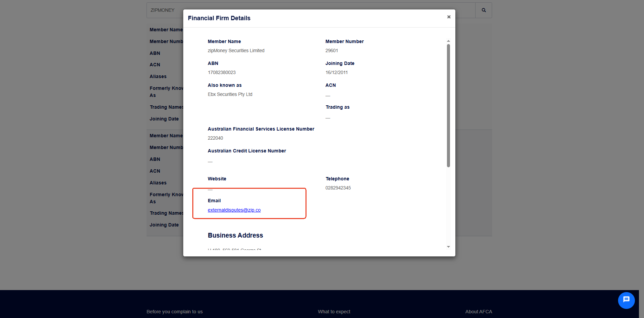Screen dimensions: 644x318
Task: Click the ZIPMONEY search input field
Action: (x=311, y=10)
